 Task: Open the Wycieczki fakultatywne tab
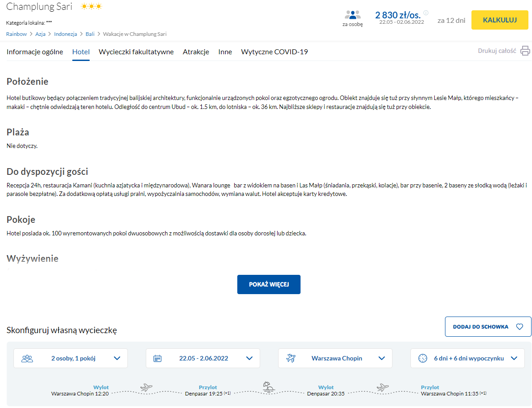pos(136,52)
